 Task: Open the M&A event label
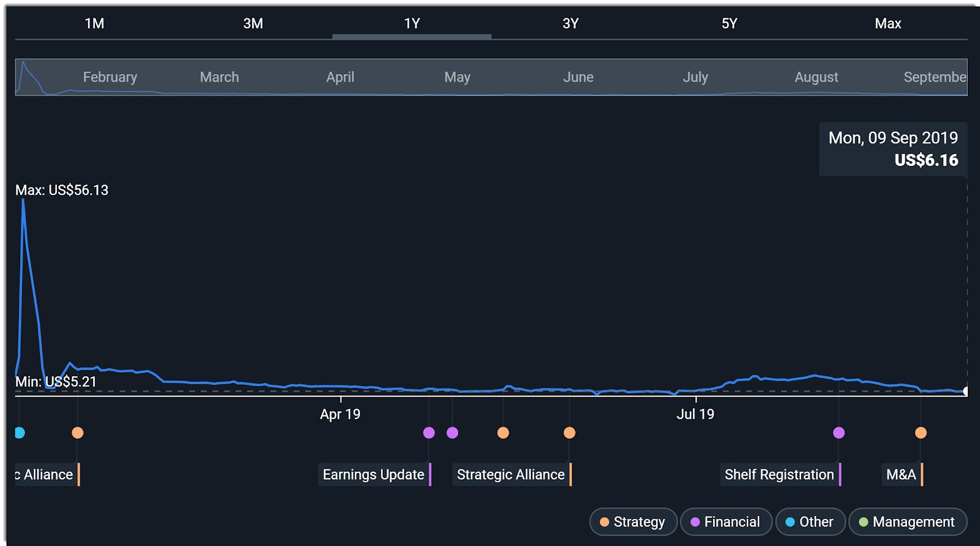coord(902,475)
